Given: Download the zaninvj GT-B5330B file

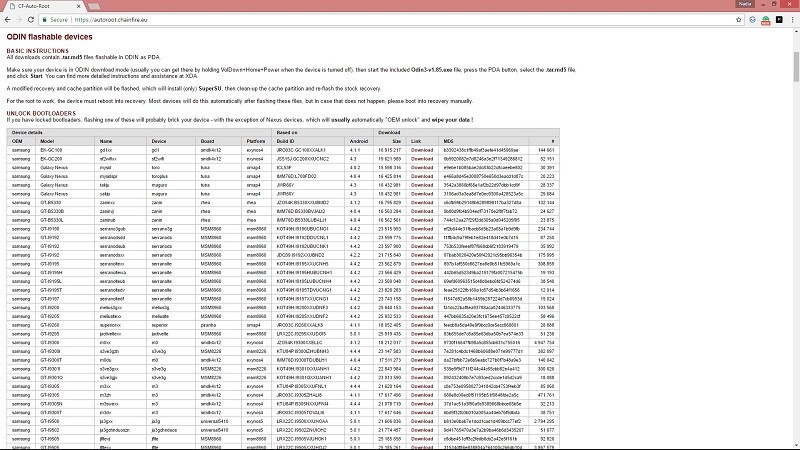Looking at the screenshot, I should 422,211.
